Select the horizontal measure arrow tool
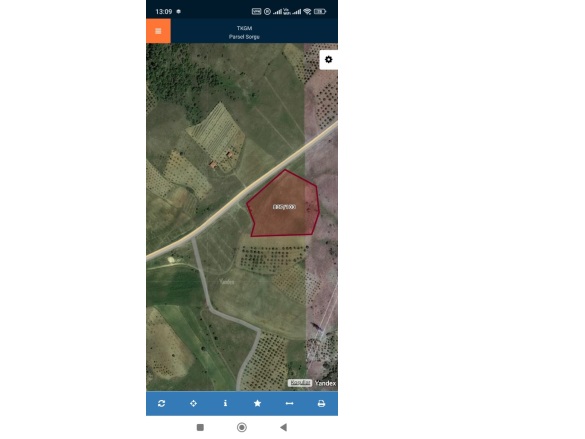Viewport: 585px width, 439px height. click(289, 403)
